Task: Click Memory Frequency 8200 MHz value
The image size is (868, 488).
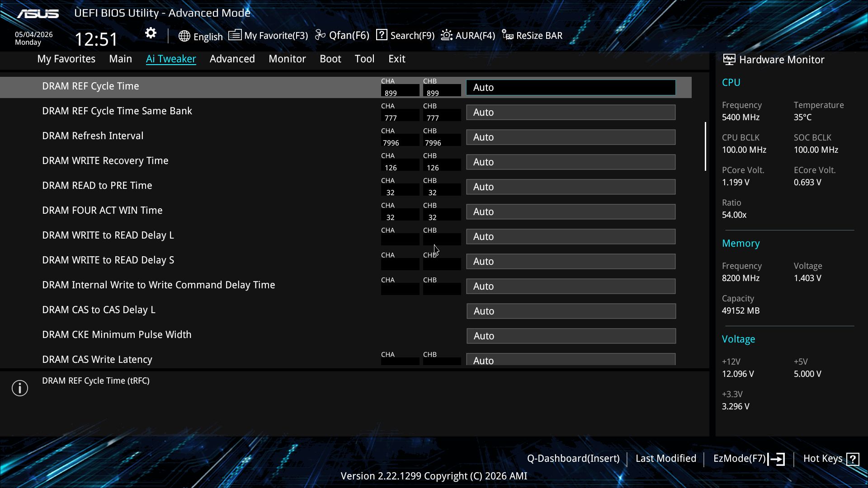Action: [x=741, y=278]
